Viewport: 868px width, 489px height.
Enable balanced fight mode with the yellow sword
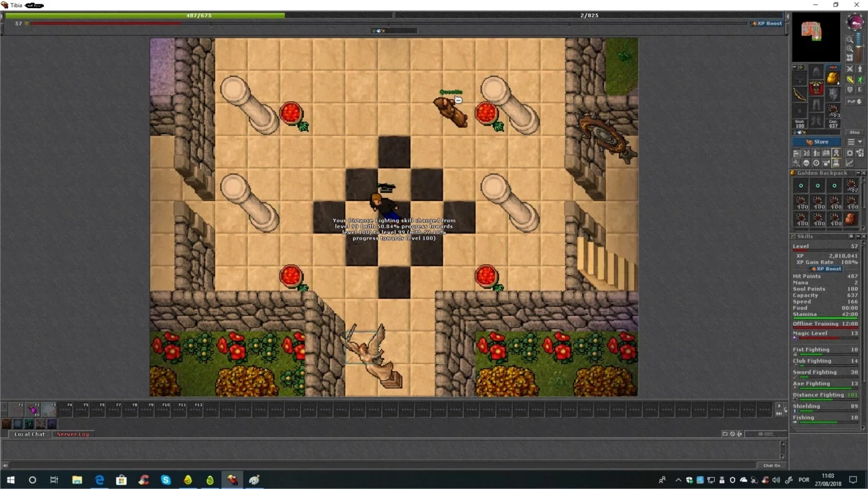pyautogui.click(x=850, y=79)
